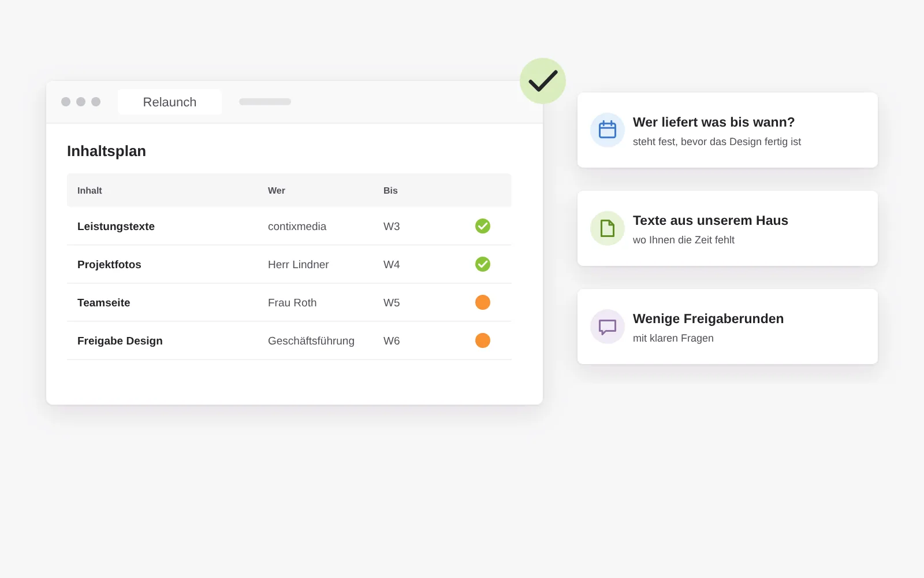Click the large checkmark badge above the window
924x578 pixels.
(543, 81)
